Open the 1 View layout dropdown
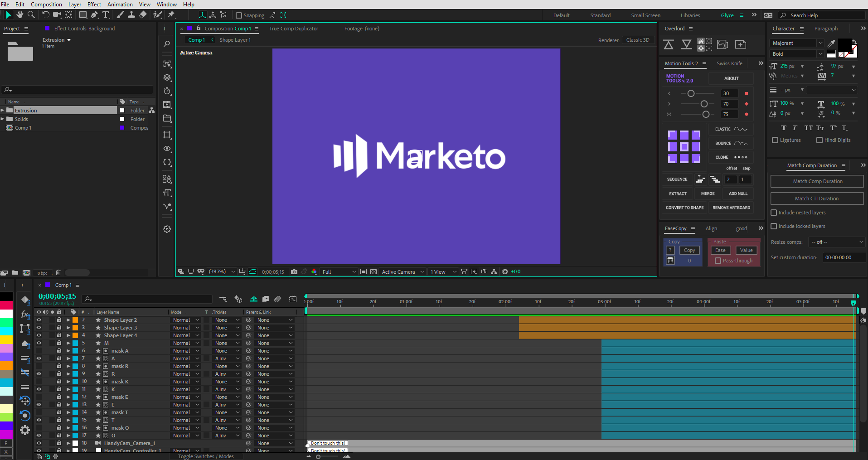 [x=443, y=272]
